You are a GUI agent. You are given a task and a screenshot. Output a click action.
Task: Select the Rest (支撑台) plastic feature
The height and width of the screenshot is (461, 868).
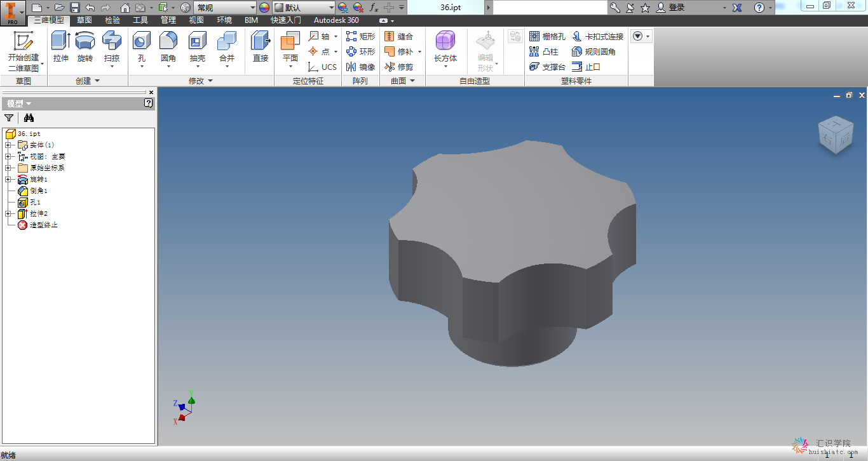point(547,67)
